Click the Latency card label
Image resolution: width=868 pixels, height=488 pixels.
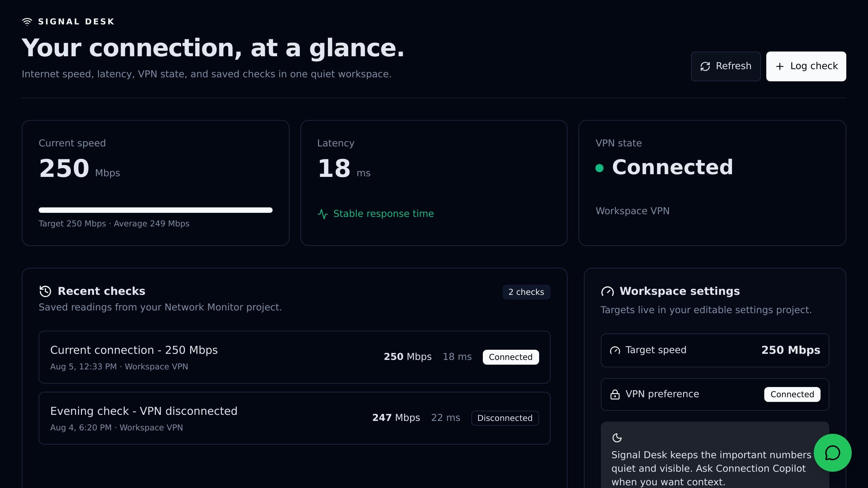(336, 143)
